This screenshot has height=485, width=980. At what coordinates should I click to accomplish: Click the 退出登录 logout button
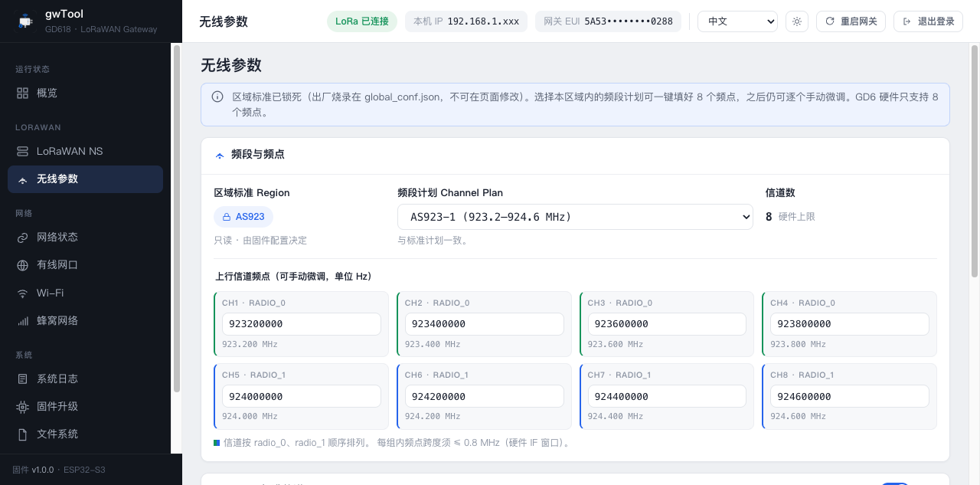click(928, 21)
